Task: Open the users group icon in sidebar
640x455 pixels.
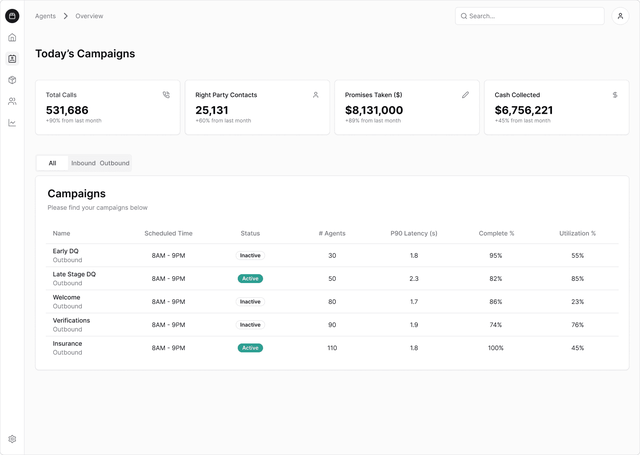Action: click(x=12, y=101)
